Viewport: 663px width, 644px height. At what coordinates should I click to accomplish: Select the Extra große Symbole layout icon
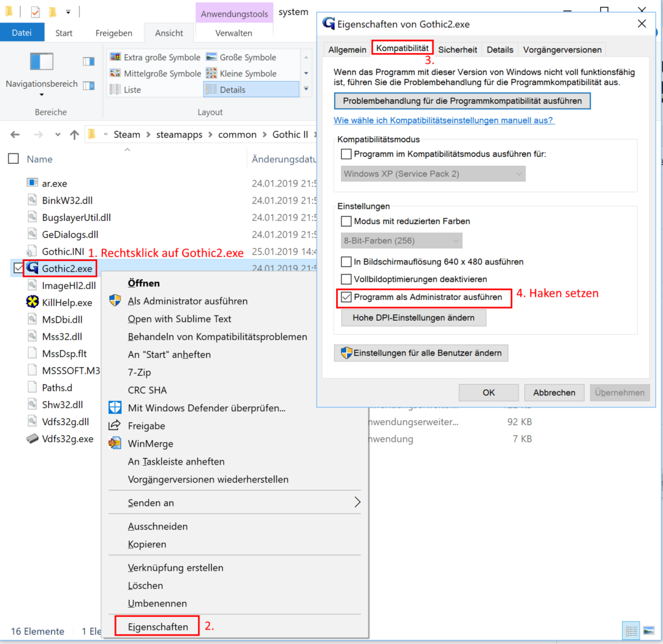coord(115,58)
